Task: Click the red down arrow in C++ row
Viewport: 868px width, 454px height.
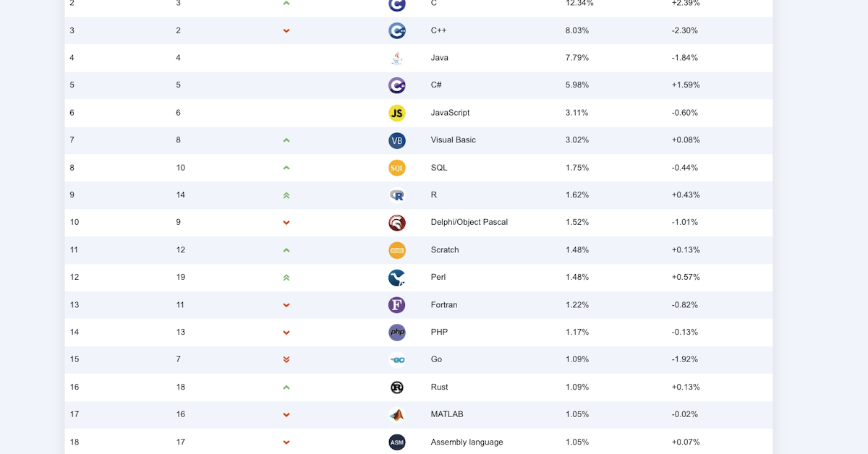Action: pyautogui.click(x=286, y=31)
